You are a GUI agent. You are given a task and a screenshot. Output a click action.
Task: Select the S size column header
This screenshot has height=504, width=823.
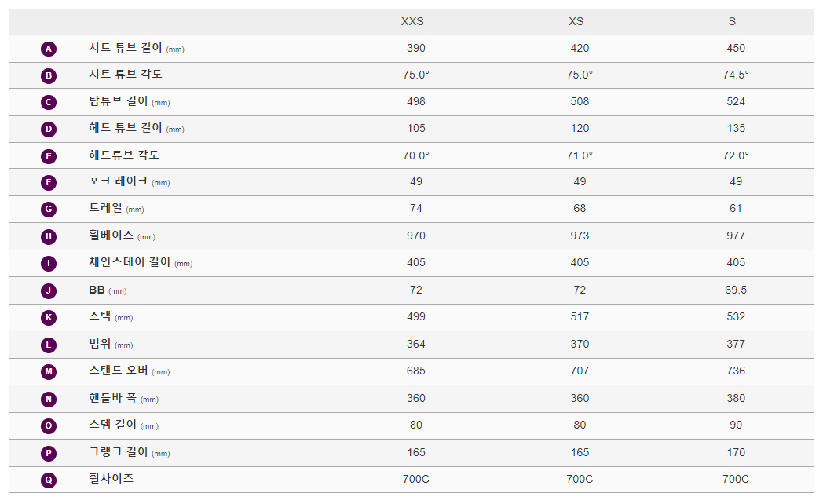(732, 21)
